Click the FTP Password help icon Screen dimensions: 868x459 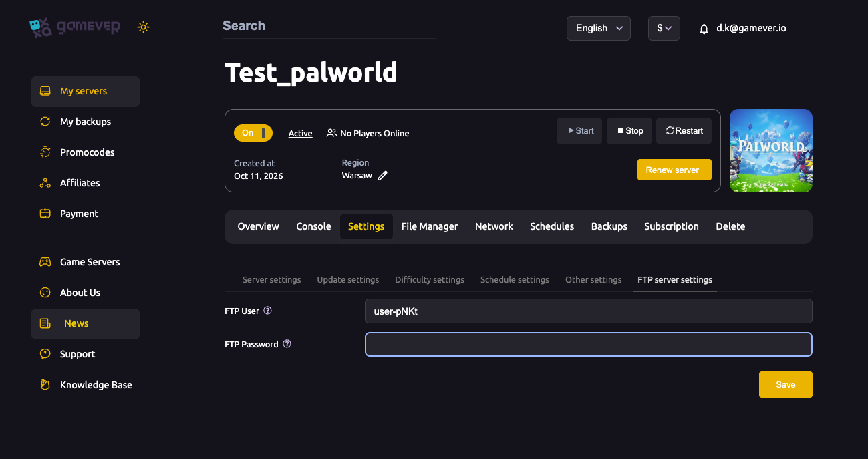[x=287, y=344]
